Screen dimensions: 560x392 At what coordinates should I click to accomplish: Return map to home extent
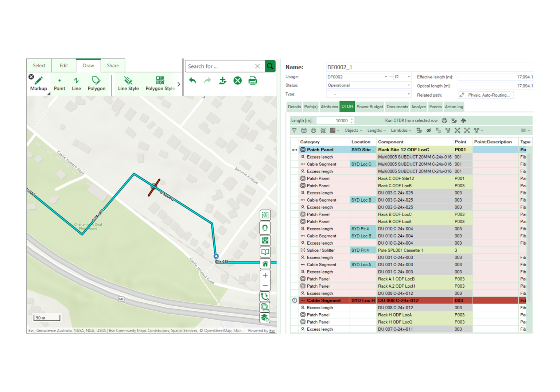pyautogui.click(x=265, y=264)
